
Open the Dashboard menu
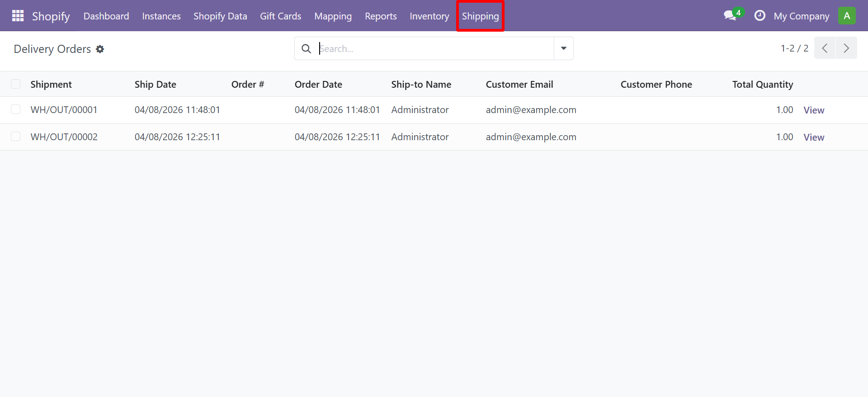(x=106, y=16)
